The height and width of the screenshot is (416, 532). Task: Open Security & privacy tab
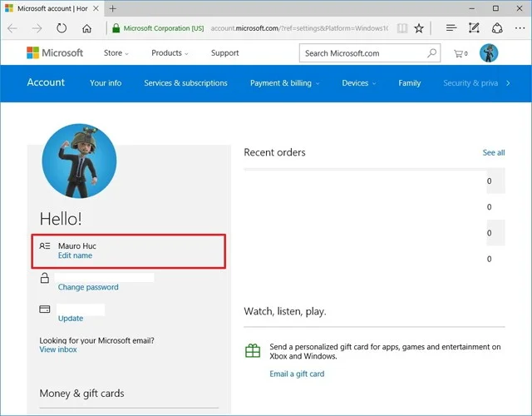[x=470, y=83]
